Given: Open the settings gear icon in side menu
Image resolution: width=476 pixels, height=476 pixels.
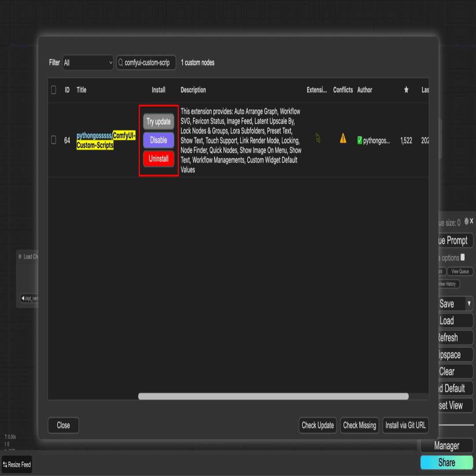Looking at the screenshot, I should (x=467, y=221).
